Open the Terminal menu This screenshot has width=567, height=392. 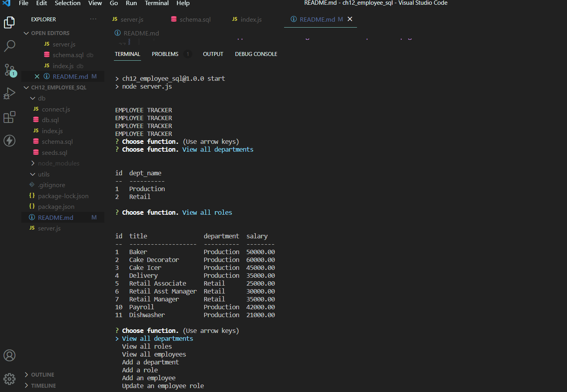156,3
